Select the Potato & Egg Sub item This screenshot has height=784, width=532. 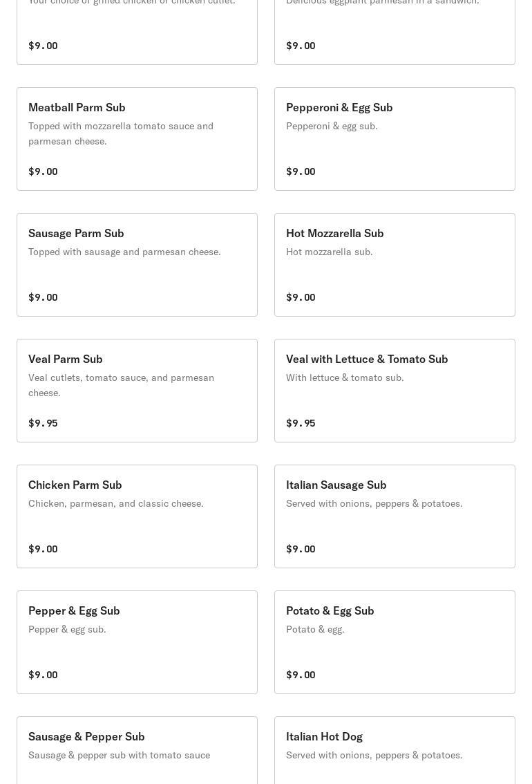click(x=395, y=642)
